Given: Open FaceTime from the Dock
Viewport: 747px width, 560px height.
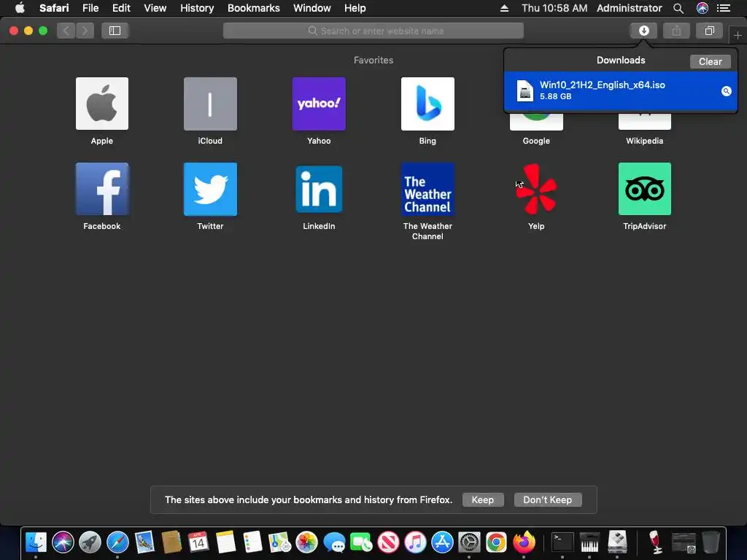Looking at the screenshot, I should click(360, 542).
